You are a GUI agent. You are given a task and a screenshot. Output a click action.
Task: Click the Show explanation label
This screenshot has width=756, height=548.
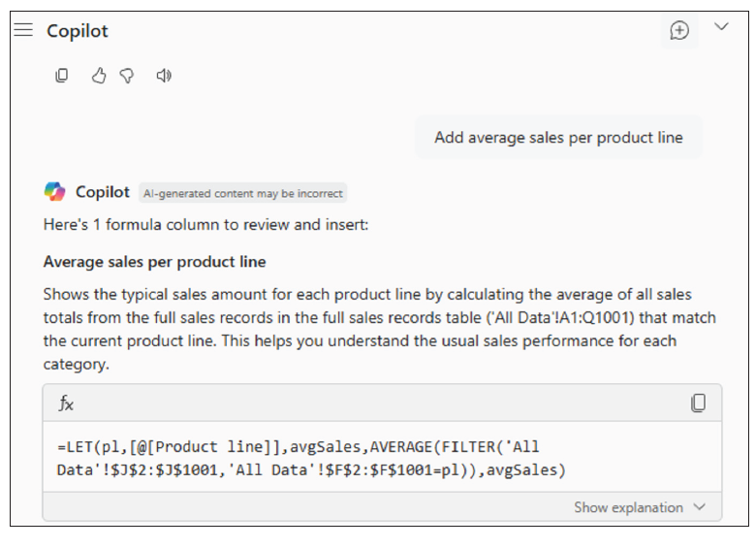pyautogui.click(x=628, y=507)
